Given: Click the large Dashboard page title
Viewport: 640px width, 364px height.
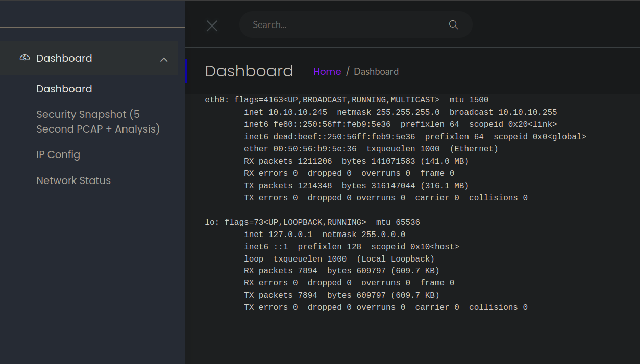Looking at the screenshot, I should click(x=249, y=71).
